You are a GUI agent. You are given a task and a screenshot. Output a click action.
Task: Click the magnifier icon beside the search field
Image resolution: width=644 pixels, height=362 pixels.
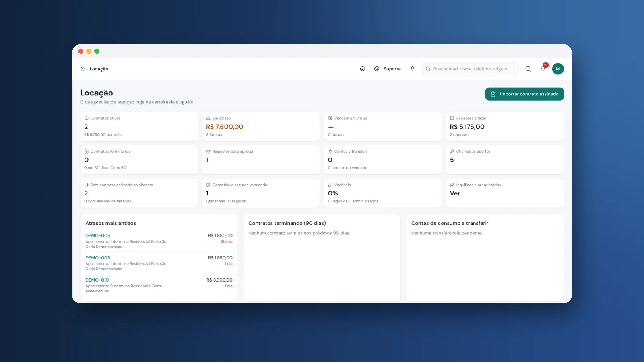click(x=528, y=69)
